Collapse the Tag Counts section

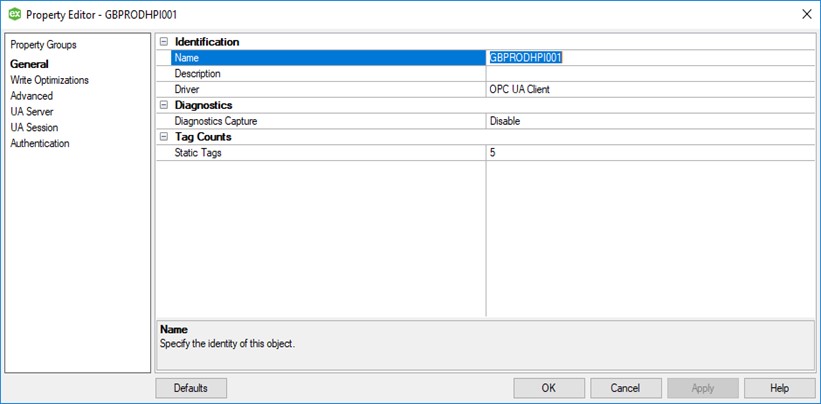163,137
